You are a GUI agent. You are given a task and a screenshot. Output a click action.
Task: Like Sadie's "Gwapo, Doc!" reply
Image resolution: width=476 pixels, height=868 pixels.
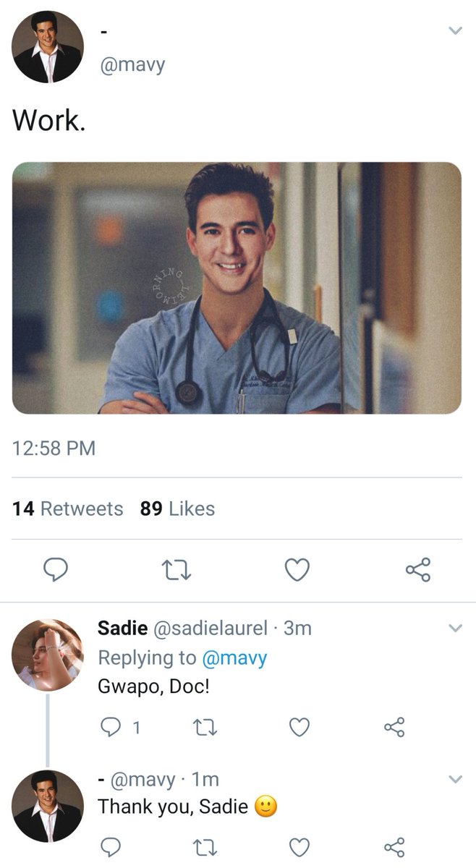pos(299,727)
